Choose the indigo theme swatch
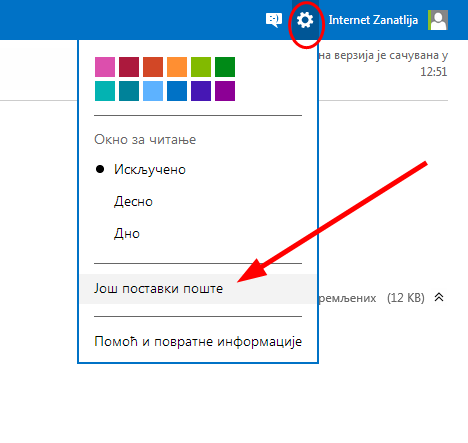Screen dimensions: 468x443 (x=201, y=91)
